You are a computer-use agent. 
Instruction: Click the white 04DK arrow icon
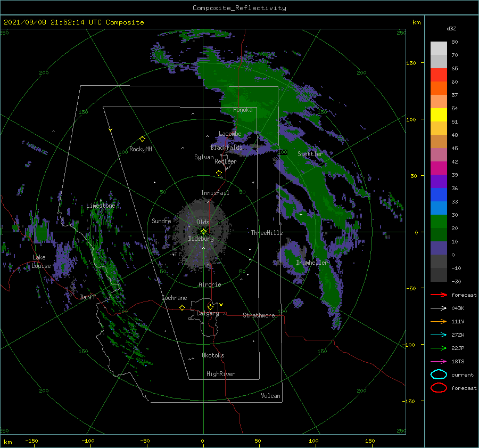(x=439, y=308)
